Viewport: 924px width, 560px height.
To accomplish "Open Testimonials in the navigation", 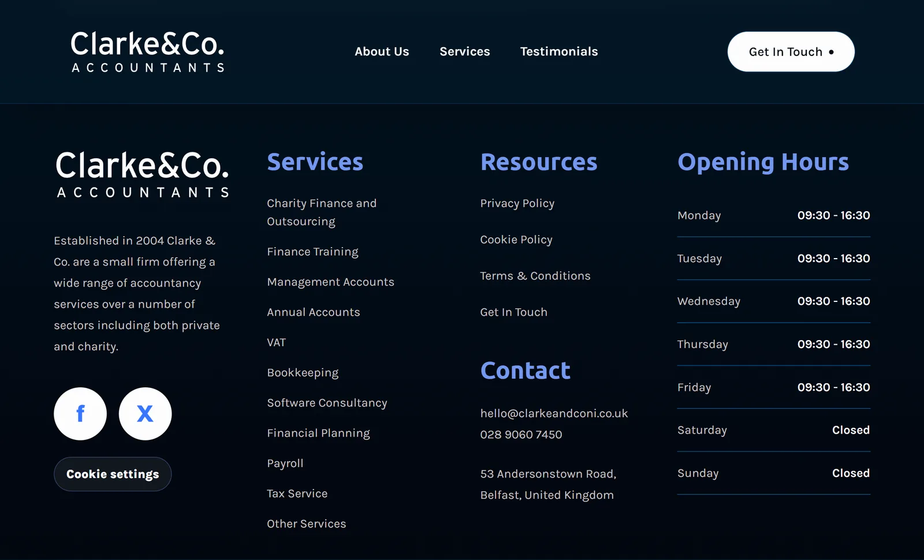I will tap(559, 51).
